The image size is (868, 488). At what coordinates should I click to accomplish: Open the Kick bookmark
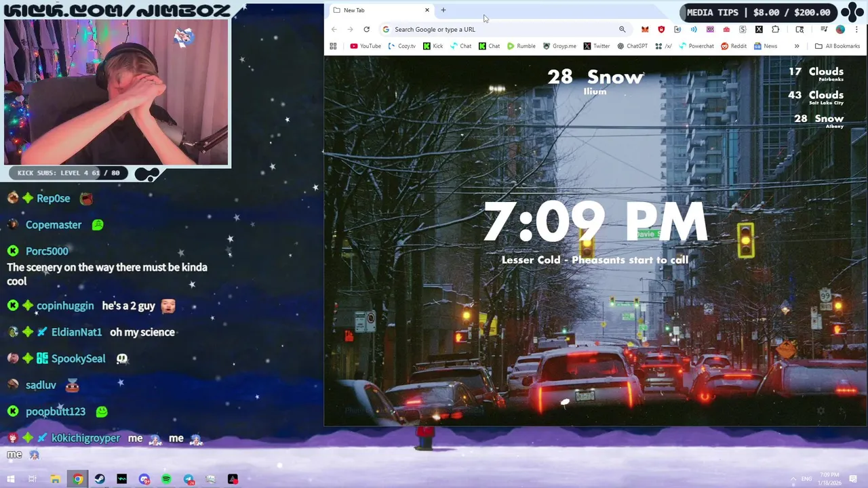tap(433, 46)
